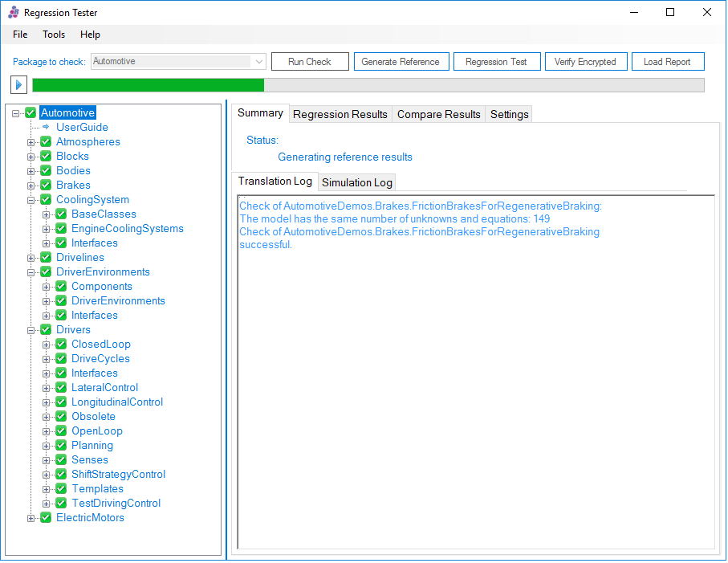Toggle the ClosedLoop checkbox
This screenshot has height=563, width=728.
(x=61, y=345)
